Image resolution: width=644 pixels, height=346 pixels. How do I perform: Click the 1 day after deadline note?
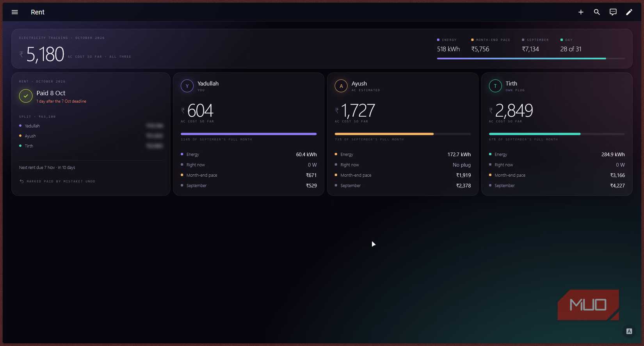61,101
